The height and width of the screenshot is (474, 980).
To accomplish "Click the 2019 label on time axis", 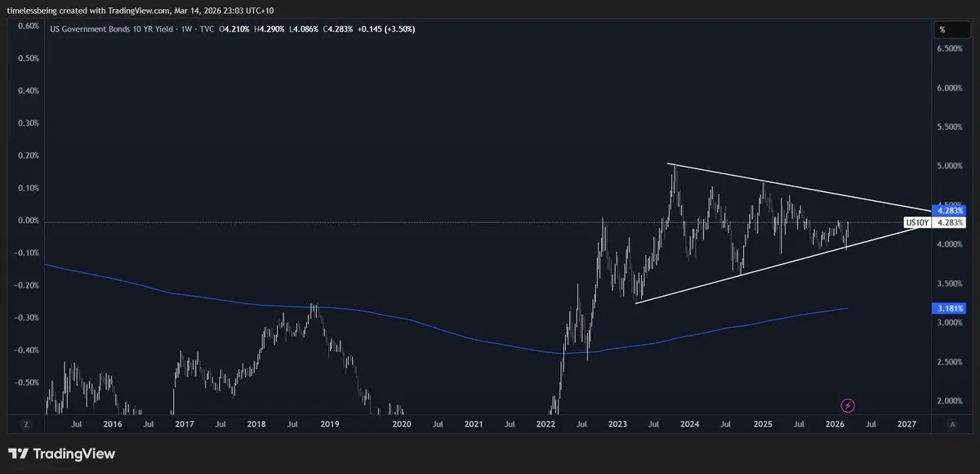I will coord(329,424).
